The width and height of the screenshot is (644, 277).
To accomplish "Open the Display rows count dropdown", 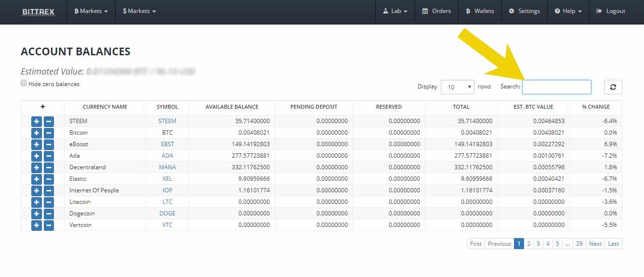I will click(x=458, y=87).
